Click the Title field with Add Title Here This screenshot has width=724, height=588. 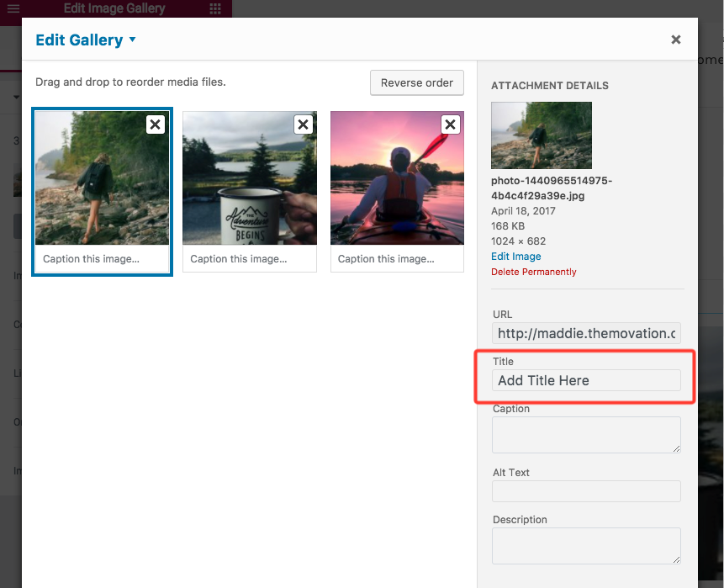click(x=586, y=380)
